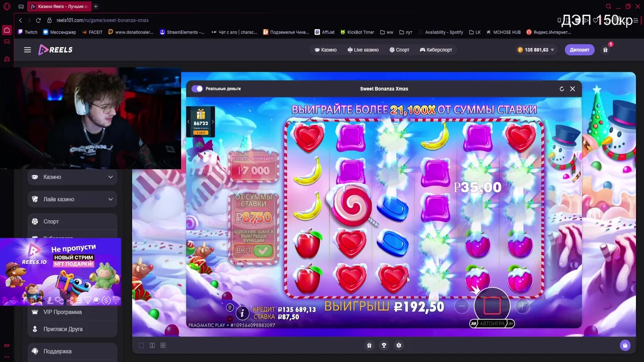Open a new browser tab with plus
The height and width of the screenshot is (362, 644).
[96, 7]
